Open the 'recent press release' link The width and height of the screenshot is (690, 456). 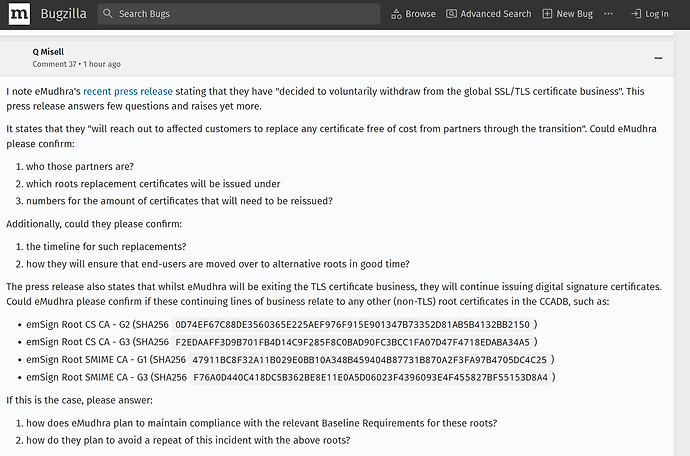pyautogui.click(x=128, y=92)
